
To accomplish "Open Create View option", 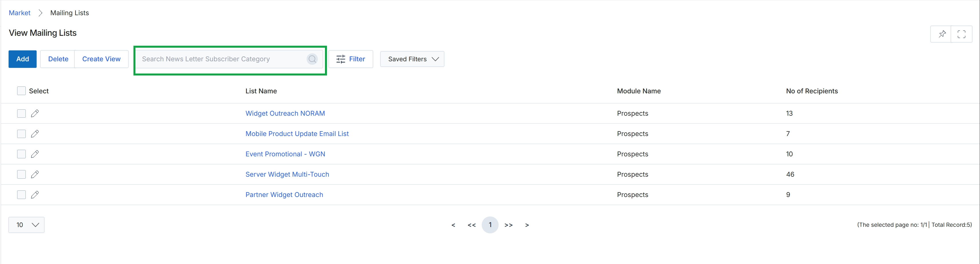I will 101,59.
